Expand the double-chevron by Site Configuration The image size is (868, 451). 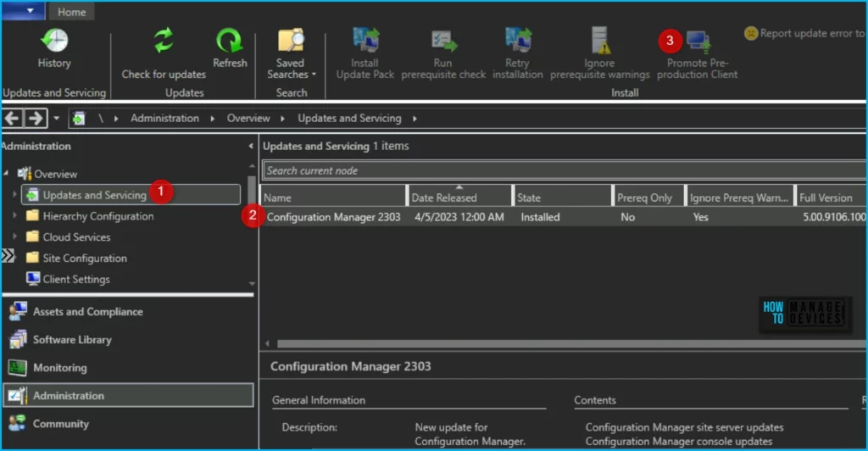point(8,256)
